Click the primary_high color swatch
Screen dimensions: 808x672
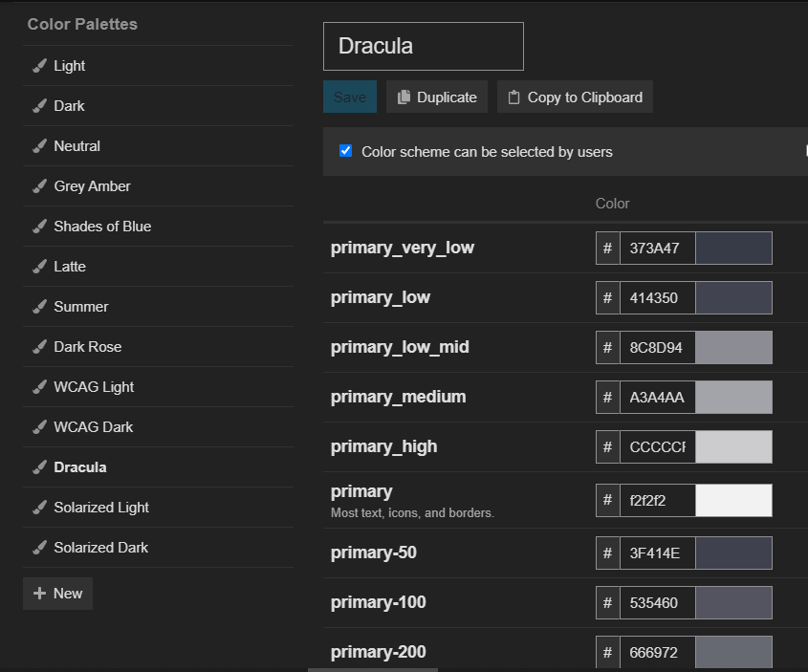pos(733,447)
